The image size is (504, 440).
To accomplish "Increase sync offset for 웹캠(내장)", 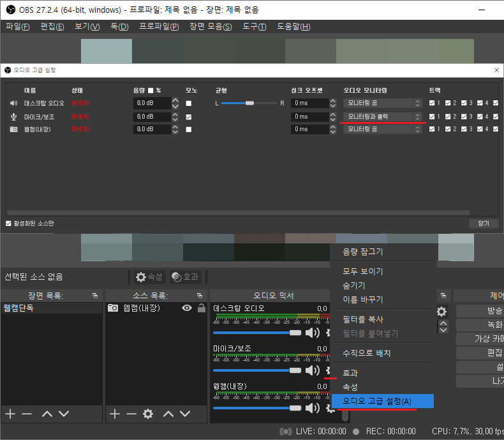I will (x=333, y=126).
